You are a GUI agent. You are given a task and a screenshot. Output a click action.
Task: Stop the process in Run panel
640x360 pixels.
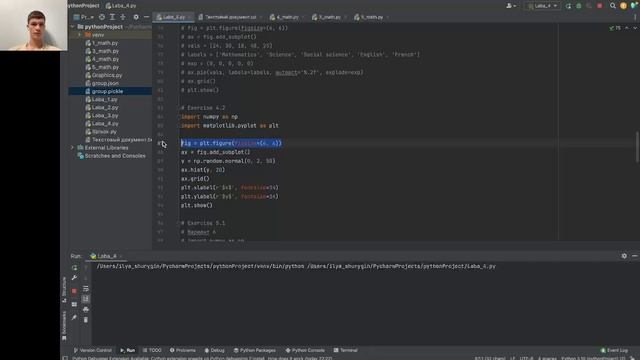point(74,291)
